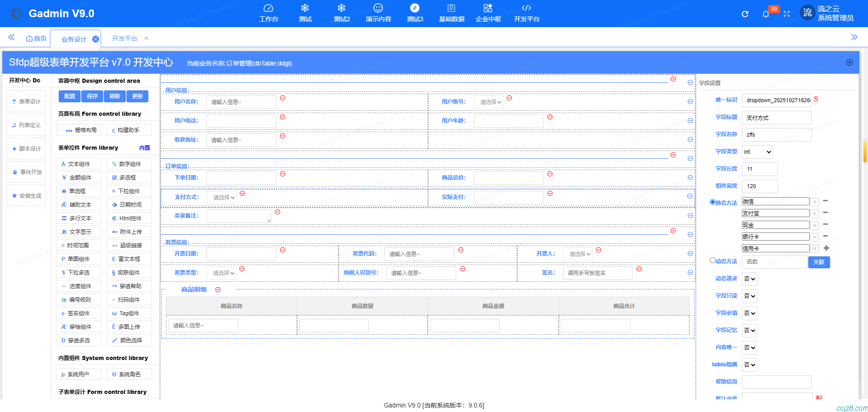Expand the 字段类型 int dropdown
Image resolution: width=868 pixels, height=412 pixels.
(x=757, y=152)
